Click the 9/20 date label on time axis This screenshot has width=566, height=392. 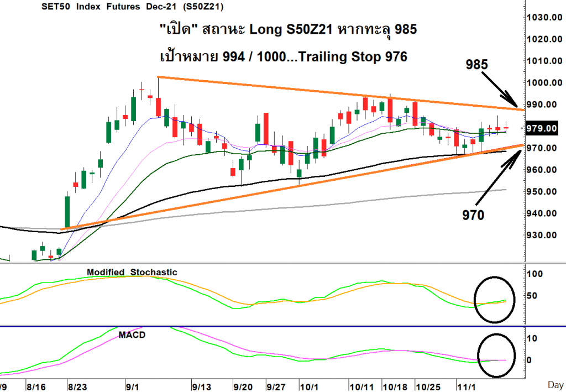point(243,388)
